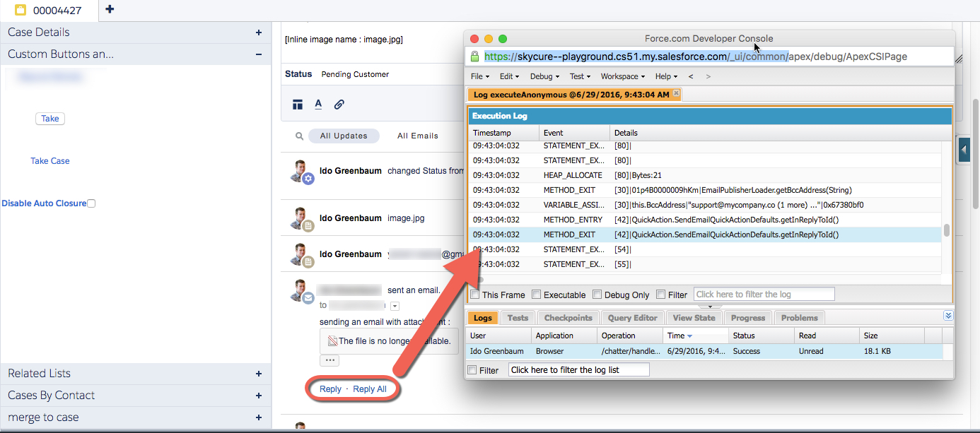Open Help menu in Developer Console

666,76
